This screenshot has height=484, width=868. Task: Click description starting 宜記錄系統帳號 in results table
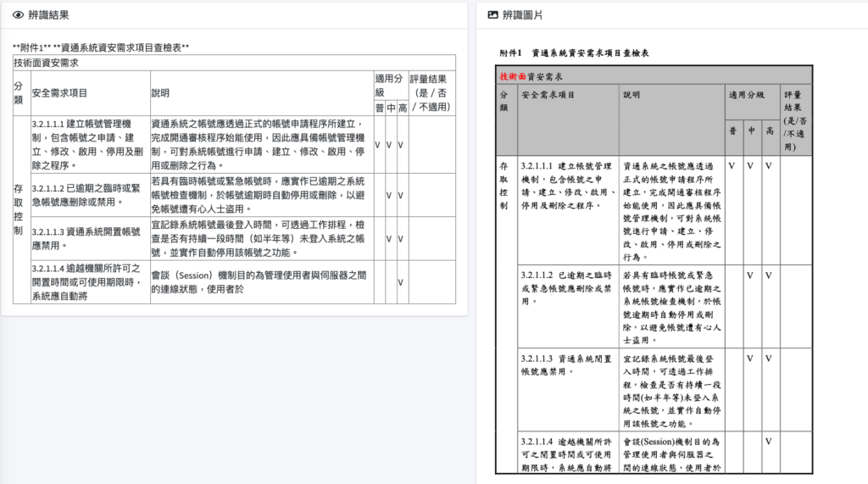tap(262, 239)
